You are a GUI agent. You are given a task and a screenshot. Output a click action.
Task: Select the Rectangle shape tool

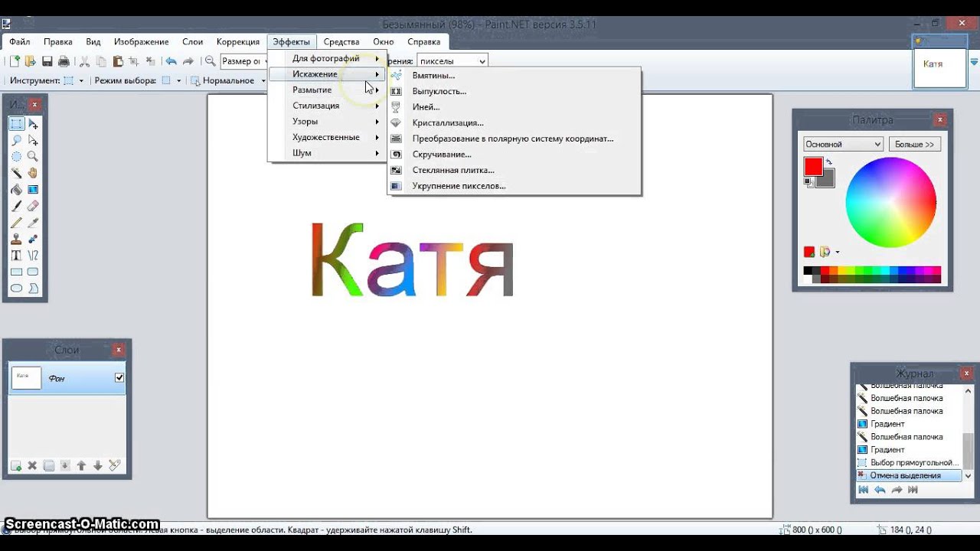coord(16,272)
